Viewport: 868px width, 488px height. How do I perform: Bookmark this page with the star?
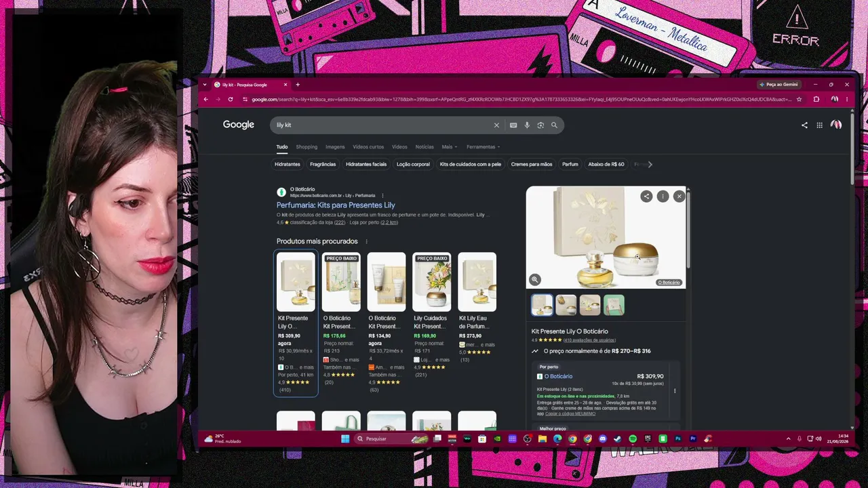pyautogui.click(x=799, y=100)
